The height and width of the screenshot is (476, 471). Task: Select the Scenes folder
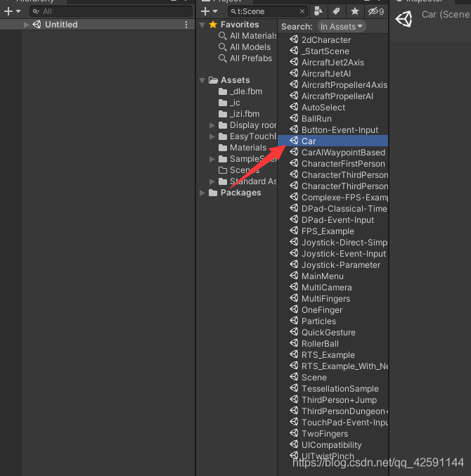239,170
